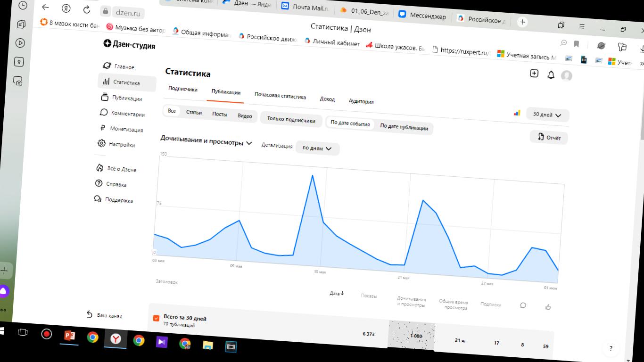Open "Публикации" in the Dzen sidebar

(122, 98)
